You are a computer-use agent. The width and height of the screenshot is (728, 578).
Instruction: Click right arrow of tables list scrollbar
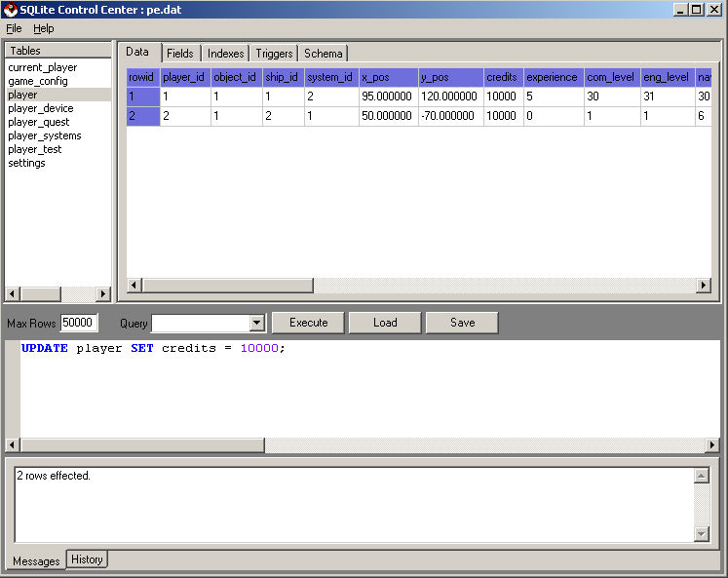[x=103, y=293]
